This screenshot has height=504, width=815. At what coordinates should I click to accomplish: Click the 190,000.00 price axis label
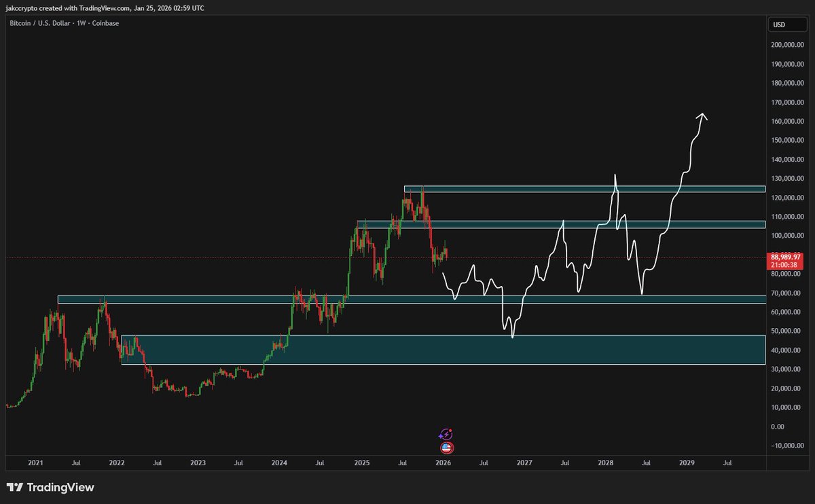coord(787,64)
